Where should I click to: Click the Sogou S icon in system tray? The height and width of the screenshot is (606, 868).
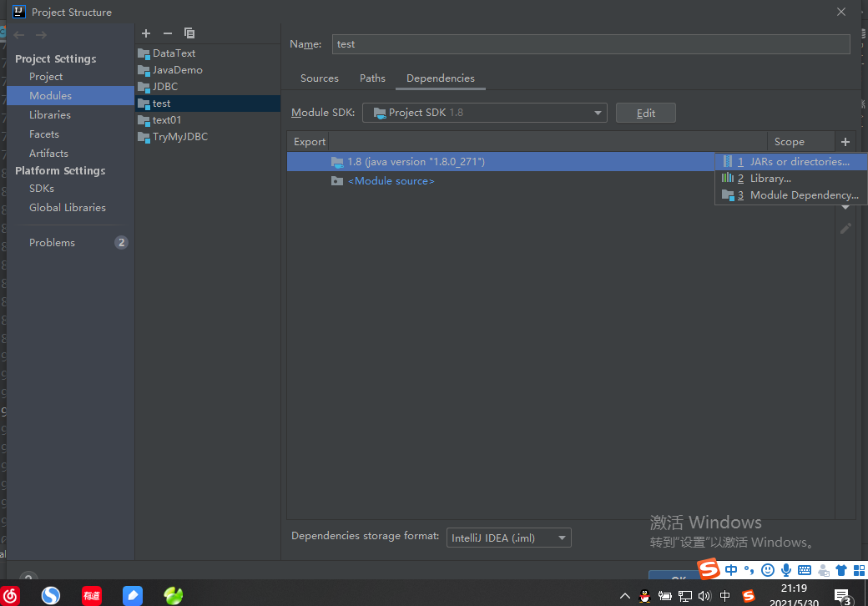749,596
